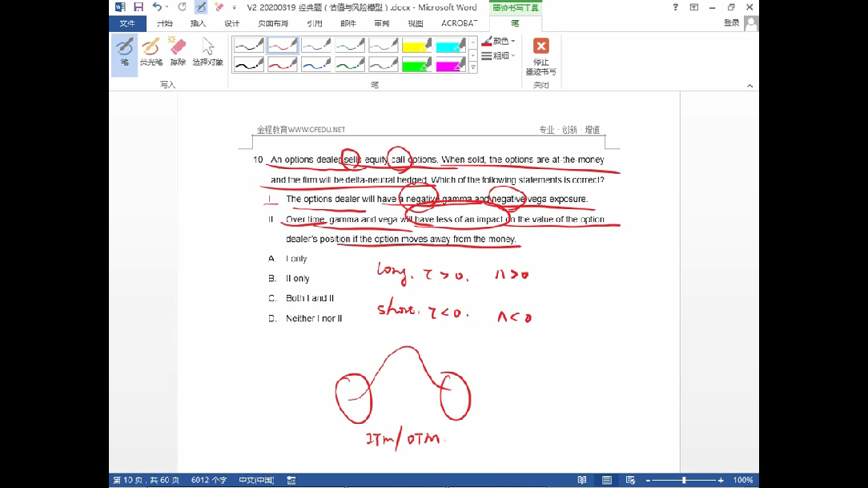Toggle quick access ink pen icon

tap(201, 7)
